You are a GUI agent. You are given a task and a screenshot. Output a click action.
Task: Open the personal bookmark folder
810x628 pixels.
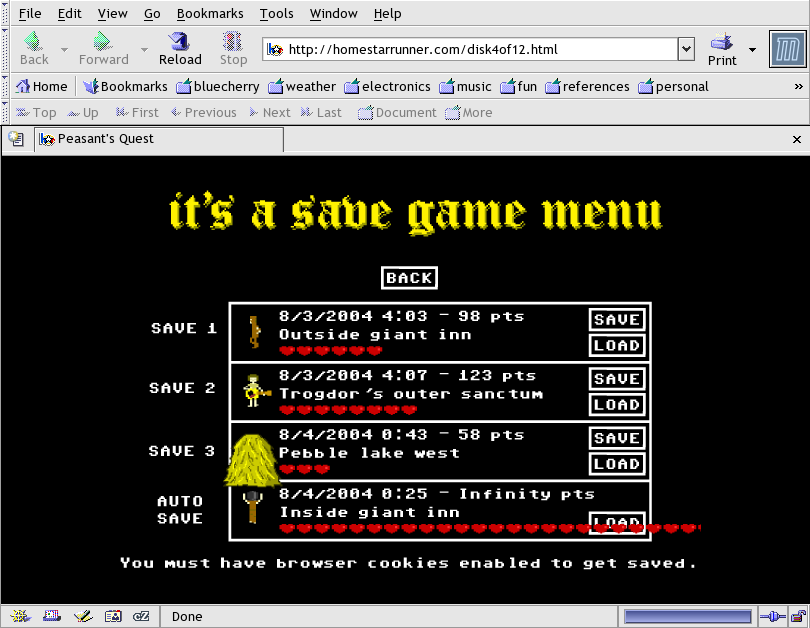[674, 86]
